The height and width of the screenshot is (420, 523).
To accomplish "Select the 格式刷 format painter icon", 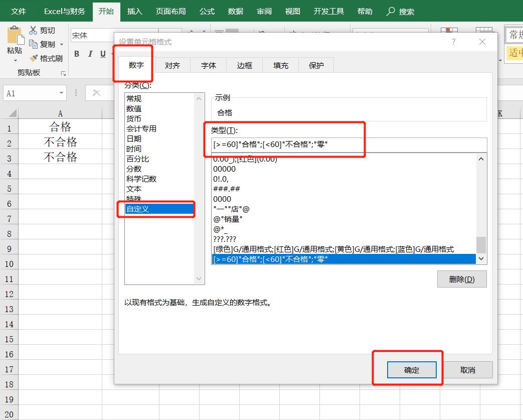I will tap(34, 58).
